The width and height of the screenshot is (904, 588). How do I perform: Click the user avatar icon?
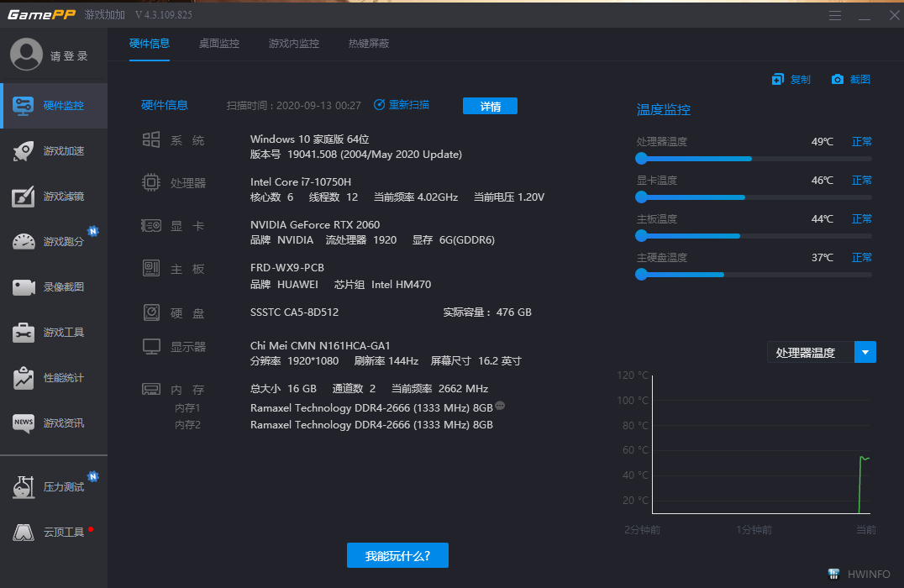[x=26, y=55]
